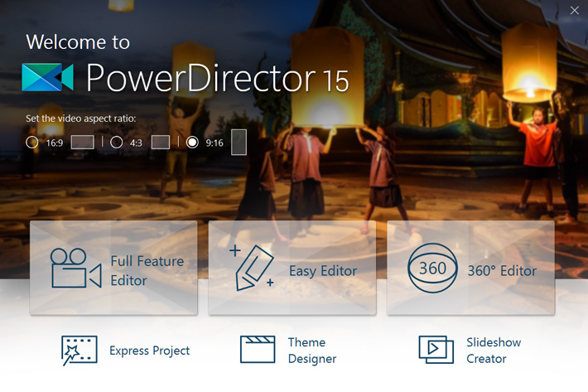Open the 360° Editor label
Screen dimensions: 588x392
point(502,271)
